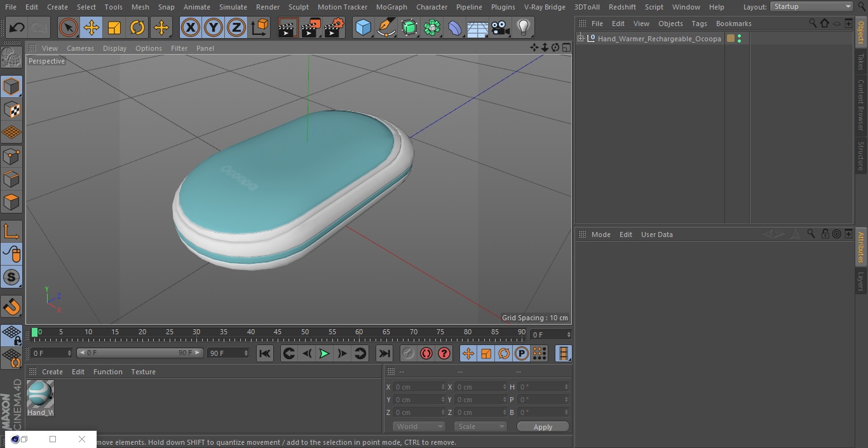The width and height of the screenshot is (868, 448).
Task: Click Record Active Objects button
Action: [x=408, y=353]
